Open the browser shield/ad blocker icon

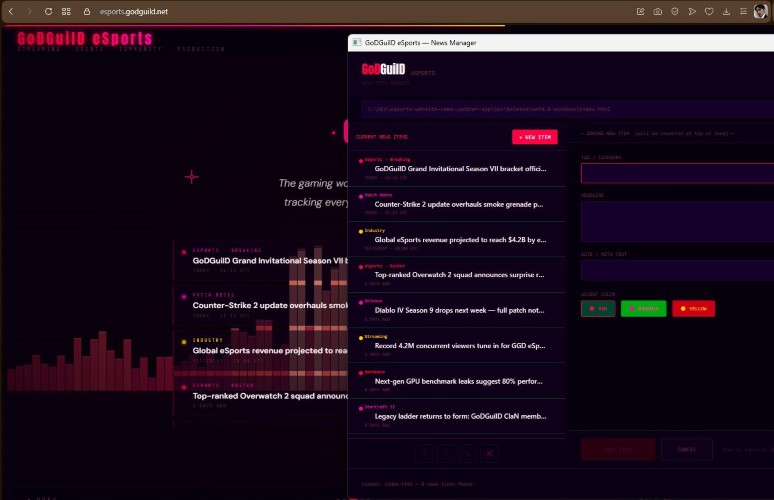pyautogui.click(x=675, y=11)
